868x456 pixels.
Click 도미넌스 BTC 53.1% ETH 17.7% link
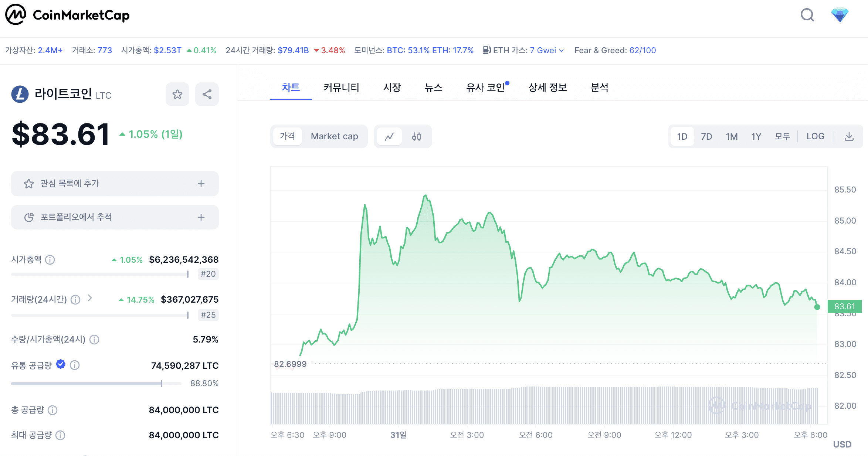(x=430, y=50)
